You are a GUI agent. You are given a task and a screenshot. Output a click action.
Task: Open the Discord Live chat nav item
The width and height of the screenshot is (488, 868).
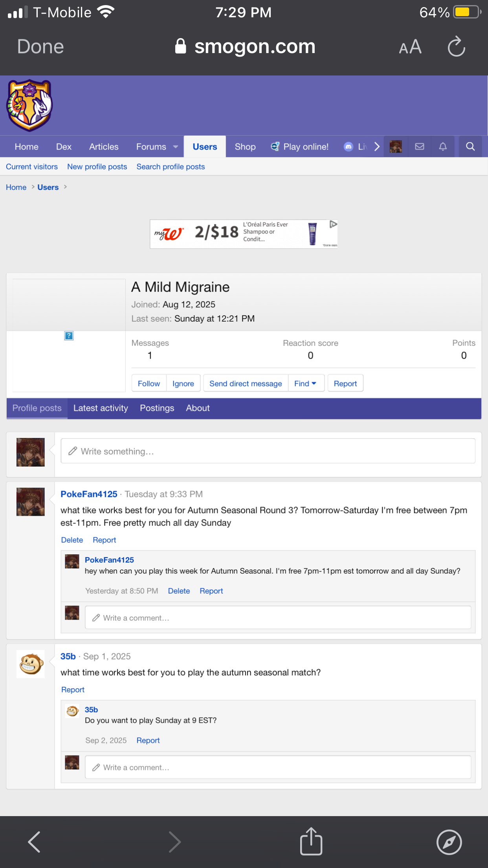pyautogui.click(x=356, y=147)
